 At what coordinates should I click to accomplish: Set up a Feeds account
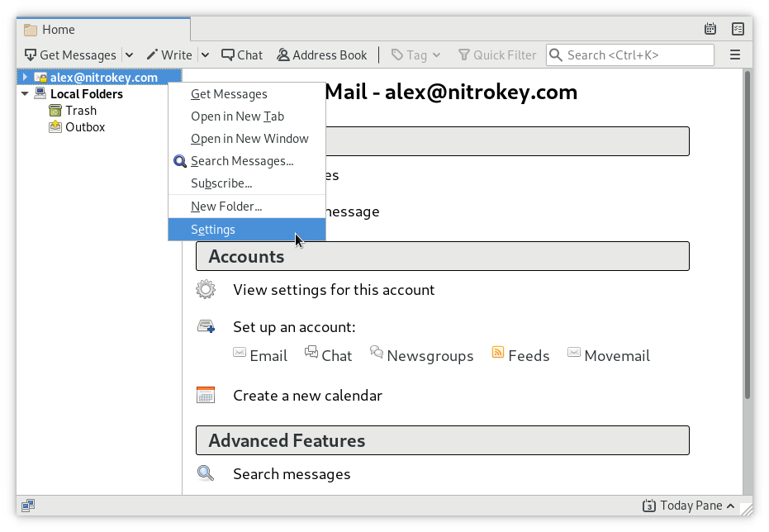[x=520, y=355]
